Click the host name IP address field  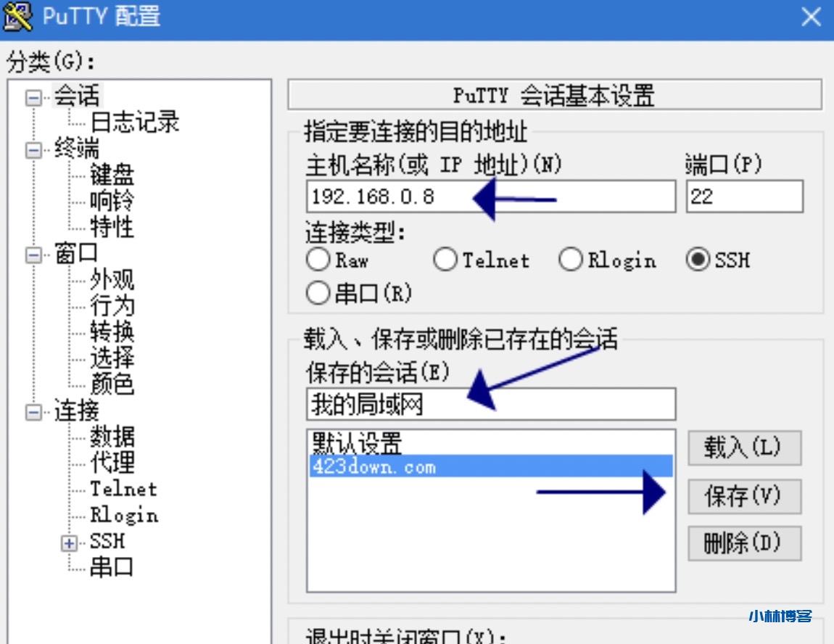pos(490,197)
